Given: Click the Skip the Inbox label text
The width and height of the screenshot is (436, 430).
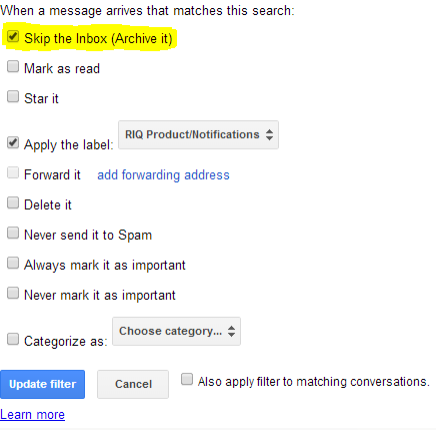Looking at the screenshot, I should (x=98, y=39).
